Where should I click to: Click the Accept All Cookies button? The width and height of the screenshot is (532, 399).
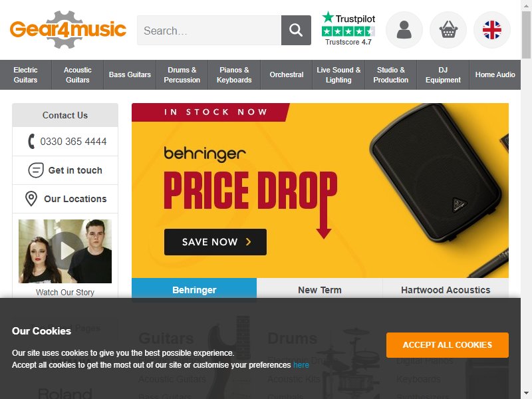pos(447,345)
